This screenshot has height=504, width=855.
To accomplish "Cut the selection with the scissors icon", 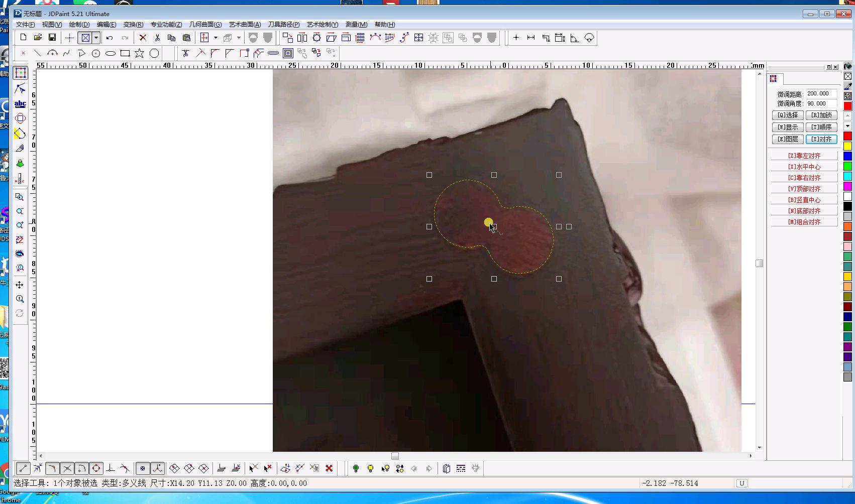I will (157, 38).
